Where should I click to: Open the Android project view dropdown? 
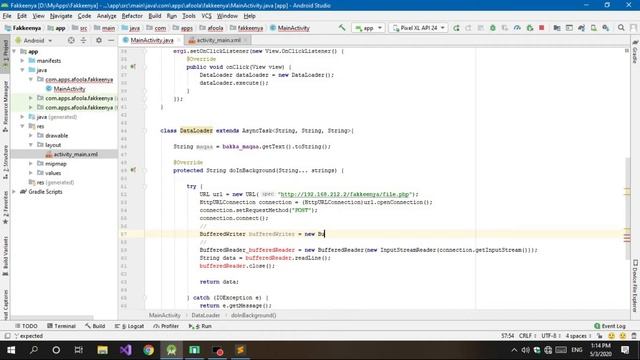[x=34, y=40]
